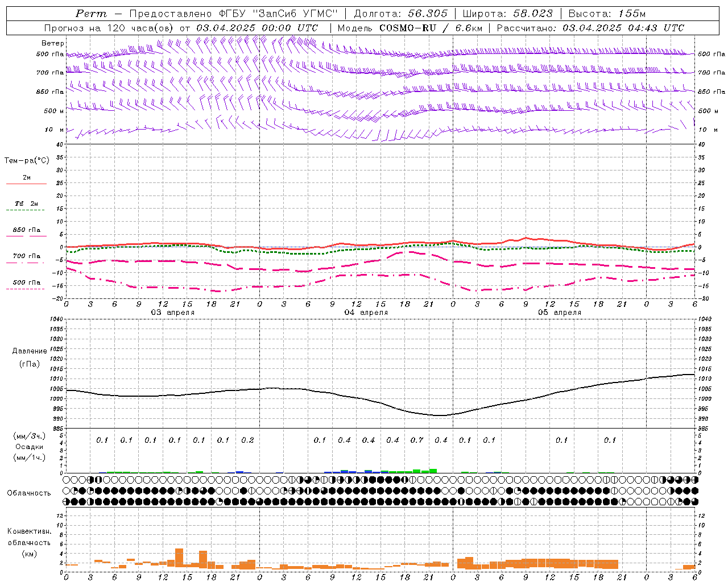Click "Прогноз на 120 часа(ов)" forecast length text

pos(110,28)
